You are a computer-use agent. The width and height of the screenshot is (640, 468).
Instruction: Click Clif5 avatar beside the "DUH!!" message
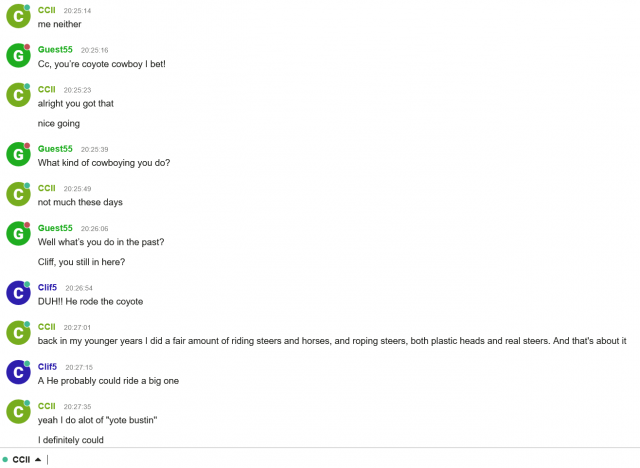(18, 293)
